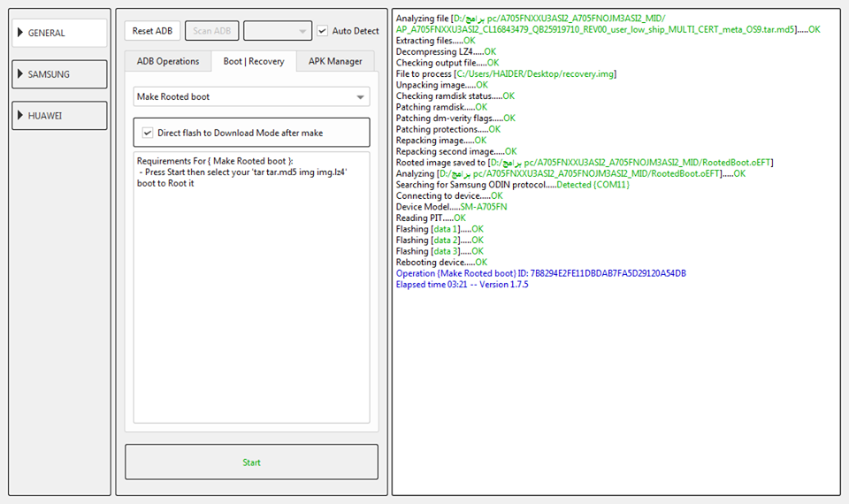
Task: Uncheck Direct flash to Download Mode after make
Action: click(148, 133)
